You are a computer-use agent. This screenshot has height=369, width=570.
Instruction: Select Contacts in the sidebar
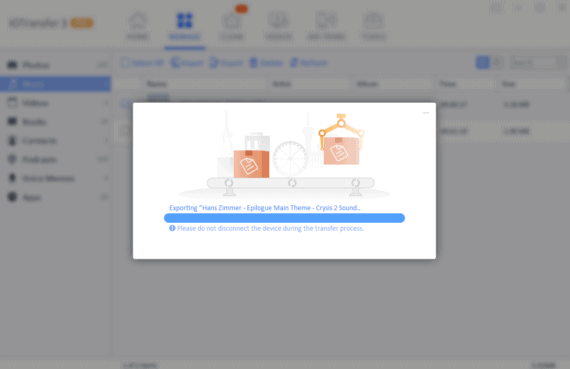click(56, 141)
